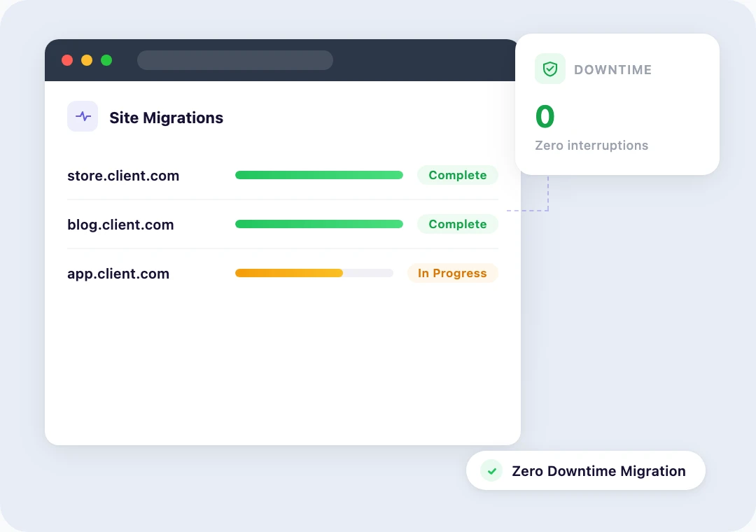Click the yellow traffic light button
The width and height of the screenshot is (756, 532).
[x=86, y=60]
